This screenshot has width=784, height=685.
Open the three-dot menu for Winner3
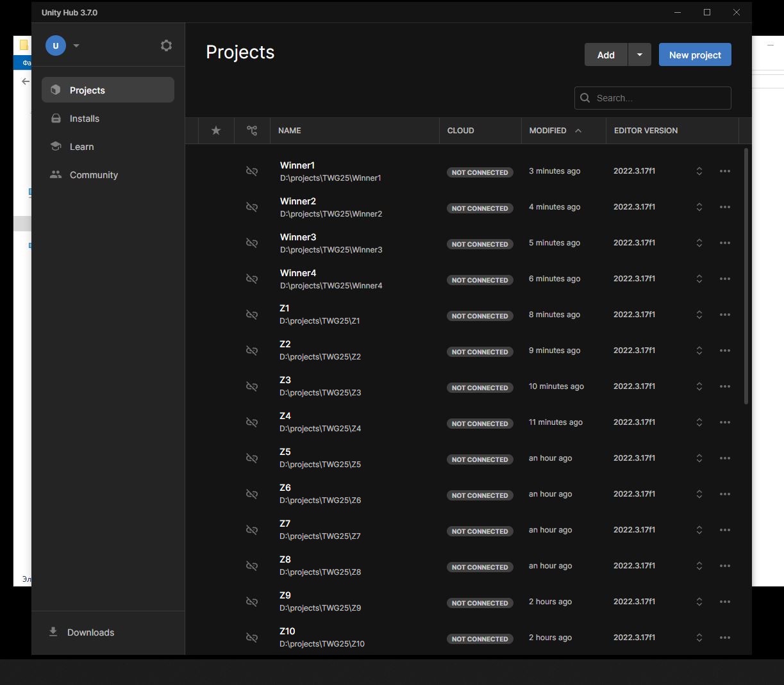coord(725,243)
